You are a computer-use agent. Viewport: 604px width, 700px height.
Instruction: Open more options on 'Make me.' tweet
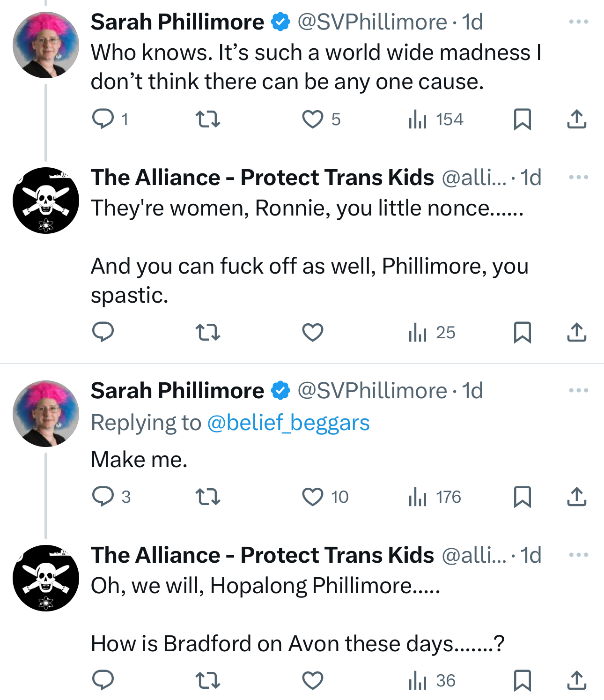(578, 390)
